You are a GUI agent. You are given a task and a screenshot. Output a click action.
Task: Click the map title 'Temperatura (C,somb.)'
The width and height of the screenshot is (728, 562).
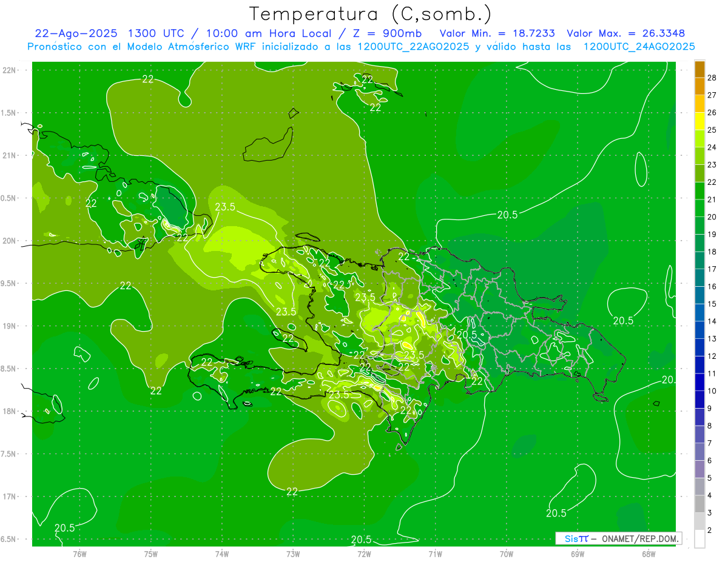[x=370, y=14]
